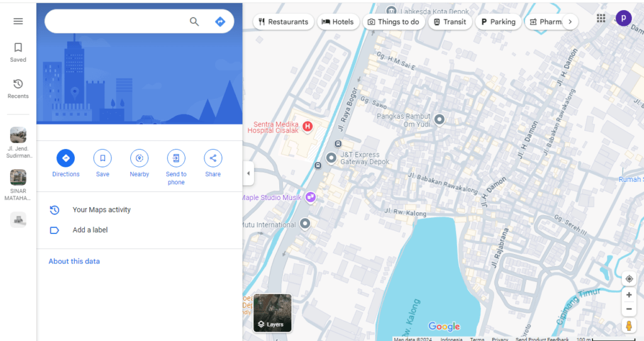Select the Restaurants category chip
Image resolution: width=644 pixels, height=341 pixels.
pos(283,21)
